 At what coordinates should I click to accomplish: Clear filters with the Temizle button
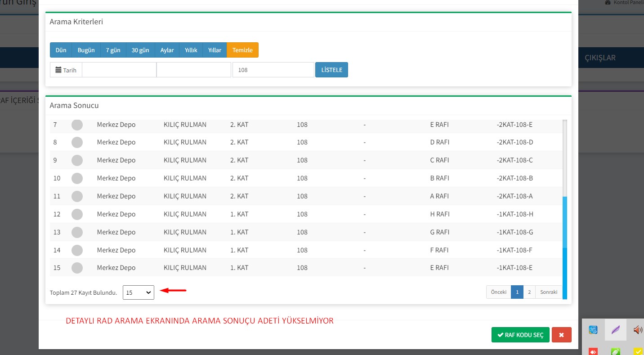pyautogui.click(x=242, y=50)
